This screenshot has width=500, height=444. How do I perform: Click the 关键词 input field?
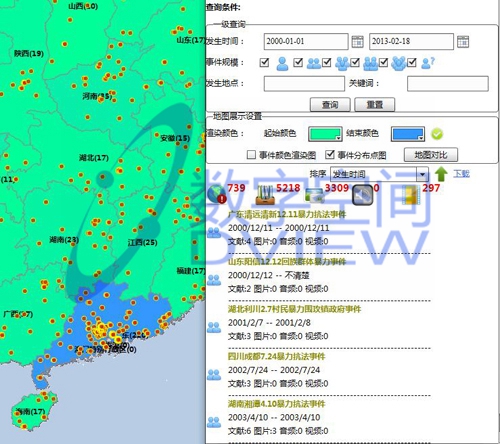click(448, 83)
